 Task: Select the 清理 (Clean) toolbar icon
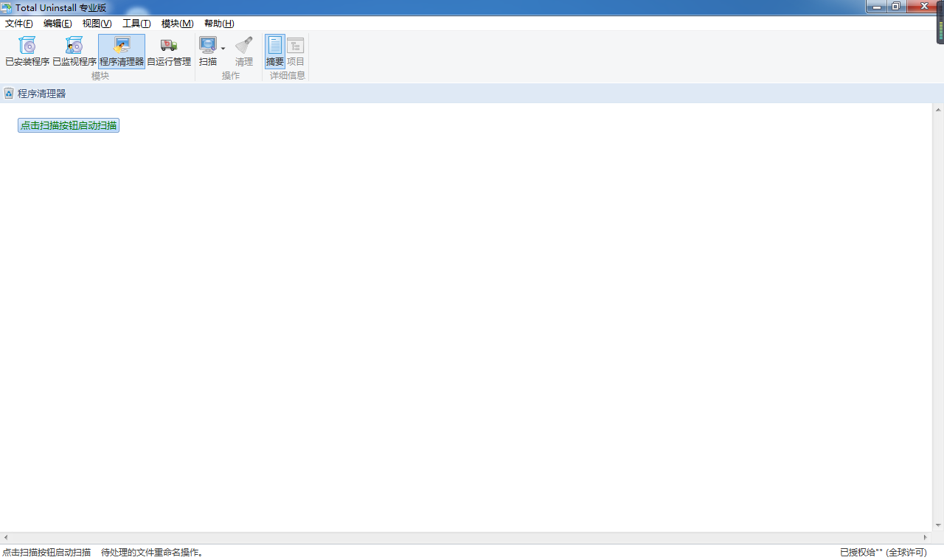click(x=243, y=52)
